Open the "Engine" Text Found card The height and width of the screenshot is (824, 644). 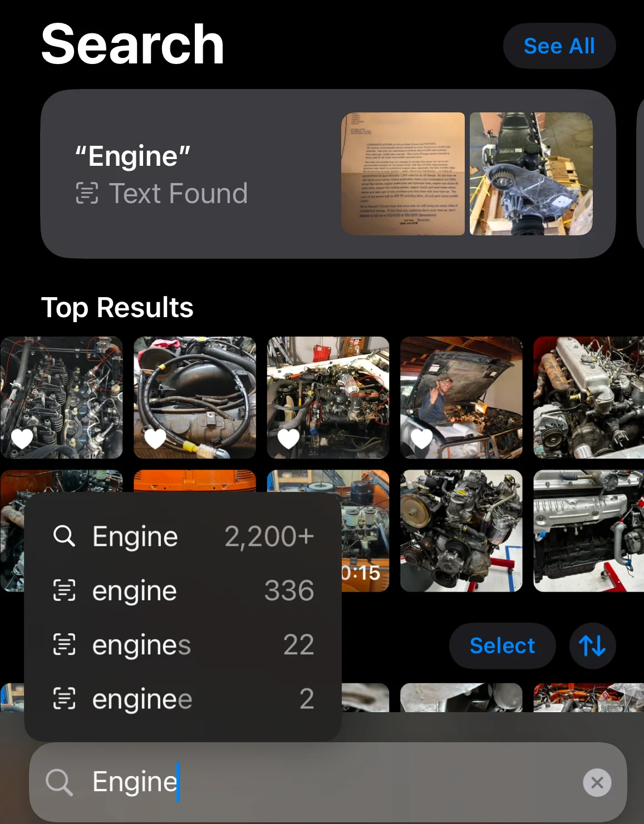[x=328, y=174]
